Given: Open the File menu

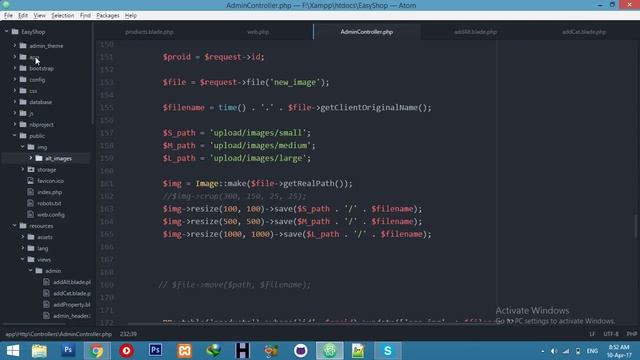Looking at the screenshot, I should (x=8, y=16).
